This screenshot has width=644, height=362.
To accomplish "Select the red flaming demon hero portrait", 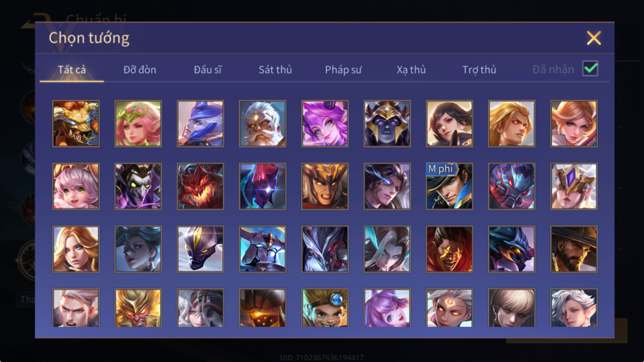I will [x=200, y=186].
